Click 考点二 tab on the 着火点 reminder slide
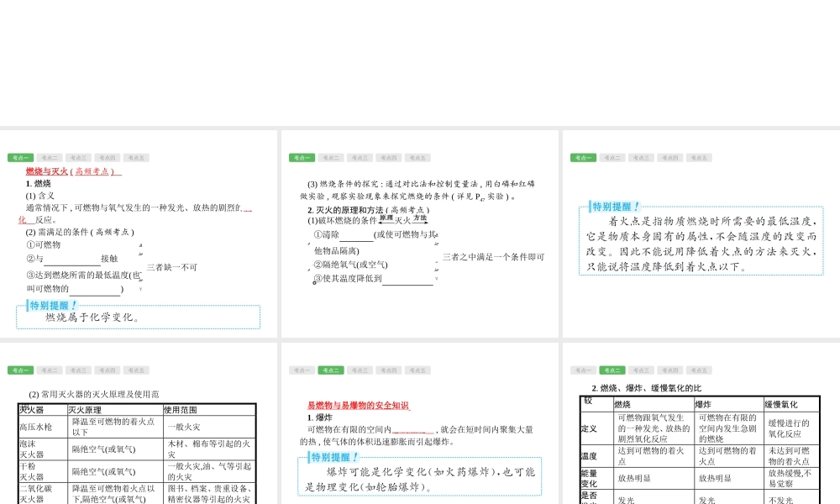Image resolution: width=840 pixels, height=504 pixels. [x=612, y=157]
